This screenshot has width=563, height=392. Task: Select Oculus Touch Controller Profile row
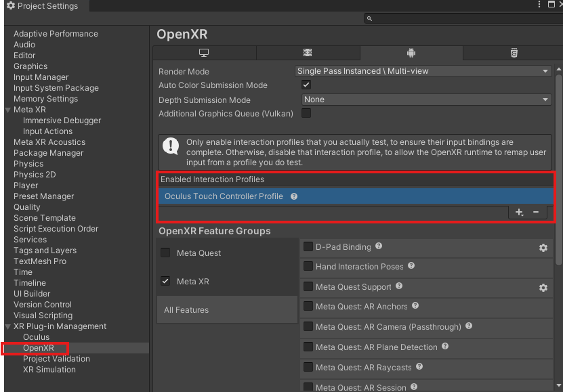356,196
